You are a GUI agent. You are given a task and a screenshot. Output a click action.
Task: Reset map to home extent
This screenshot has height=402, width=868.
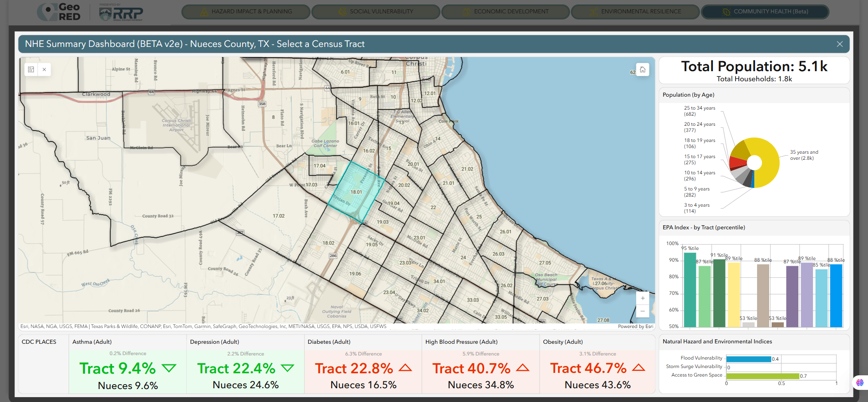pos(642,70)
